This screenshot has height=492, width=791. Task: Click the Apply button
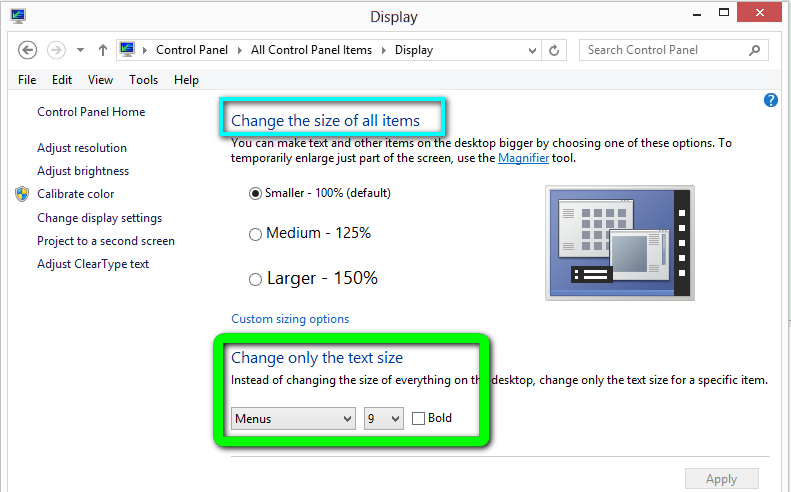[721, 479]
